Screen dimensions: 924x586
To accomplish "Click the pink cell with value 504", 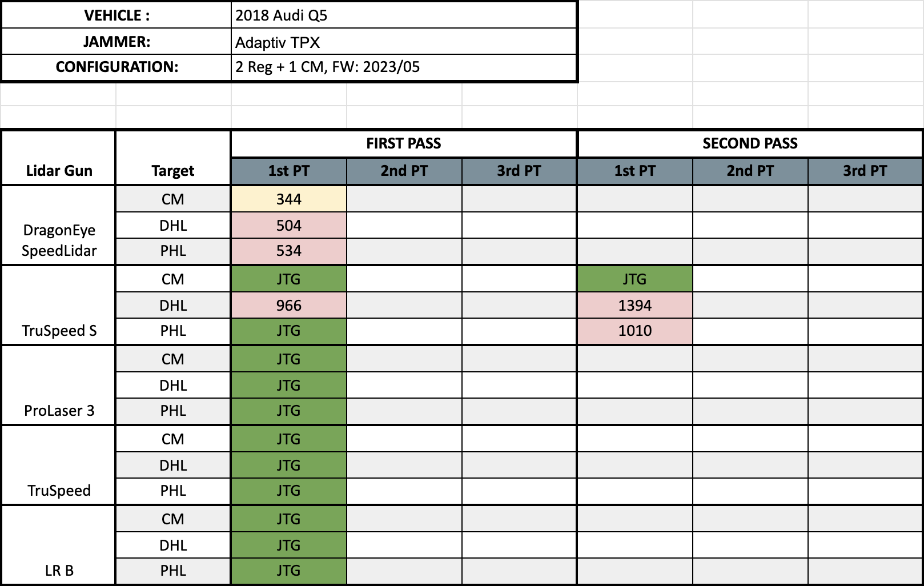I will (288, 226).
